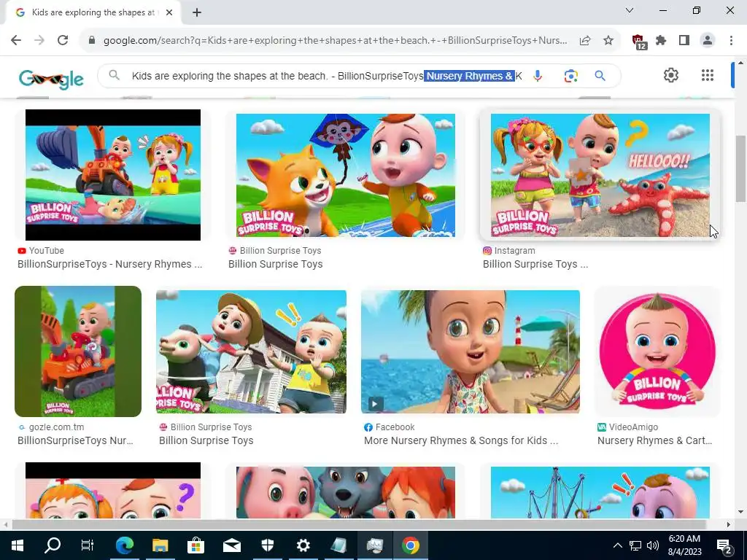This screenshot has height=560, width=747.
Task: Click the padlock site info icon
Action: point(92,41)
